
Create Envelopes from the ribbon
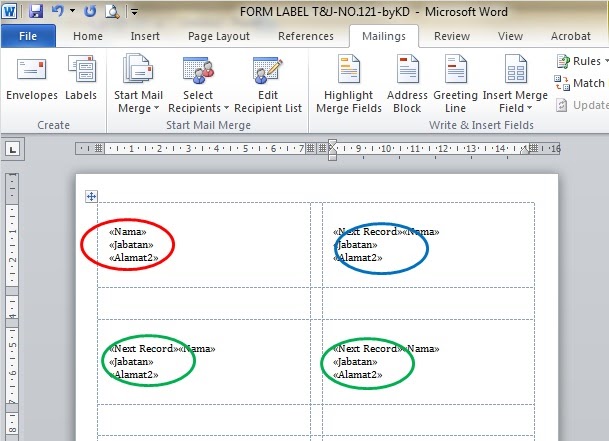[32, 78]
